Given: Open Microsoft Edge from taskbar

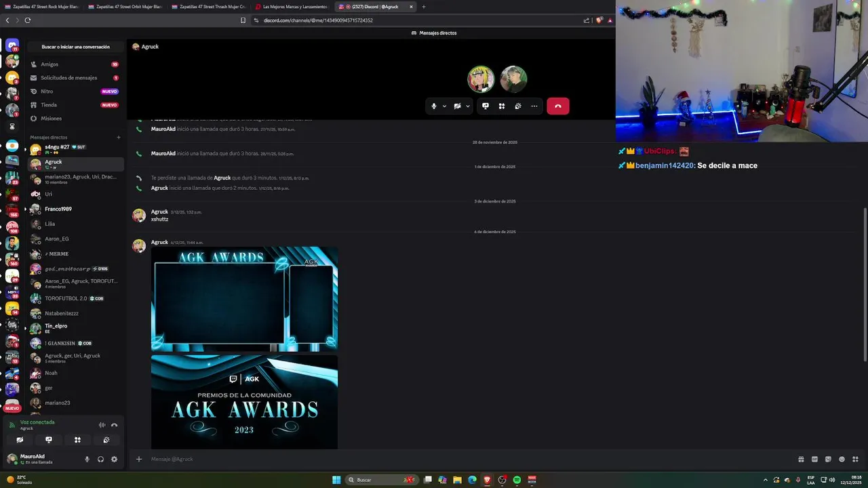Looking at the screenshot, I should 473,480.
